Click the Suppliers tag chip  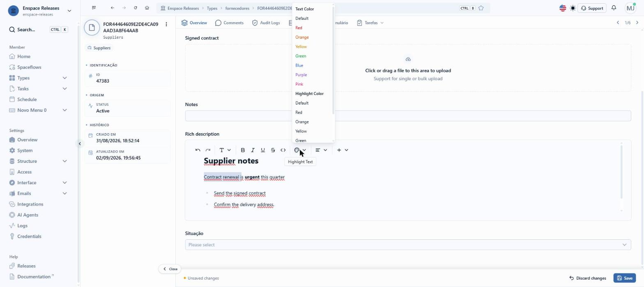(99, 48)
